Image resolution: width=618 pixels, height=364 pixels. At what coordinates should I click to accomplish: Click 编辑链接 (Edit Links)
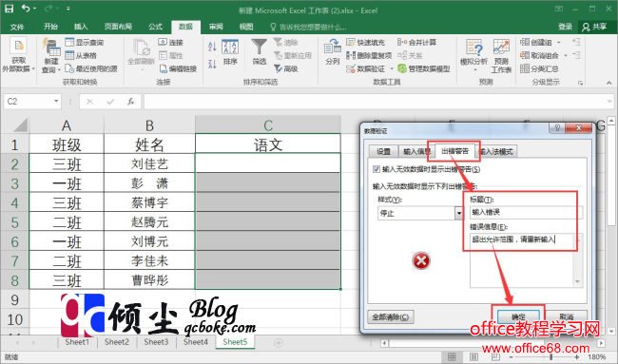click(178, 68)
